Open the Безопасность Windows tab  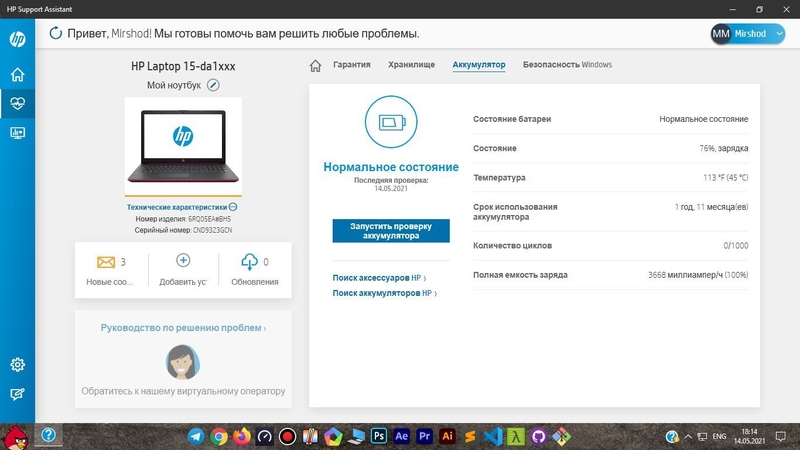click(567, 65)
